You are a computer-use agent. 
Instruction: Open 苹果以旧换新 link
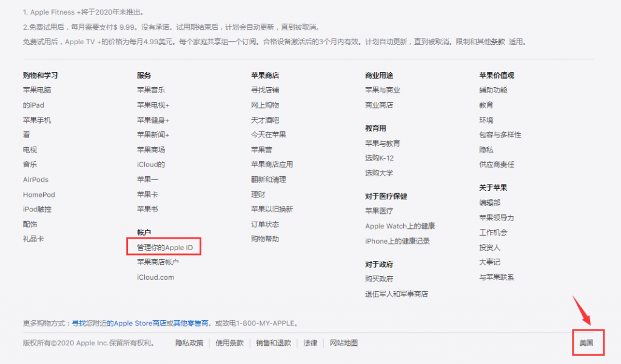point(272,210)
